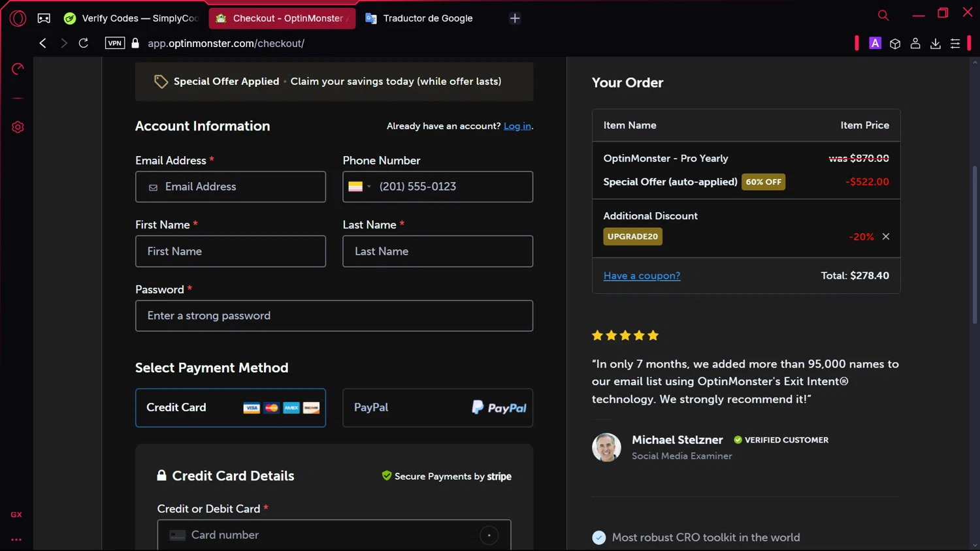Click the padlock site security icon
The image size is (980, 551).
tap(135, 43)
